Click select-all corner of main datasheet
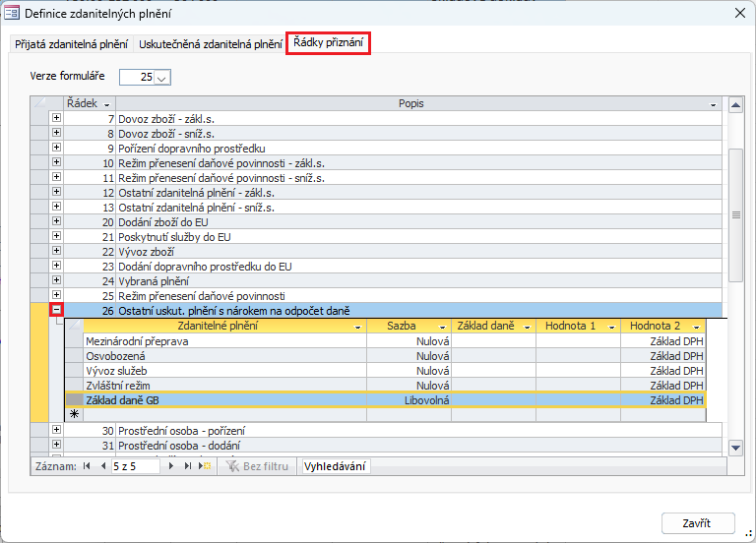 click(41, 103)
